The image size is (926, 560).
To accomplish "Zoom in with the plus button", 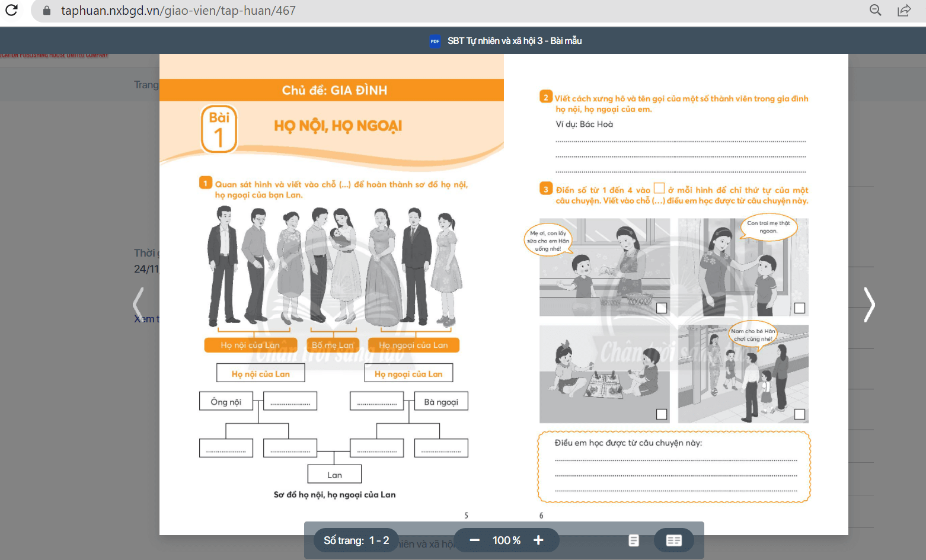I will click(538, 540).
